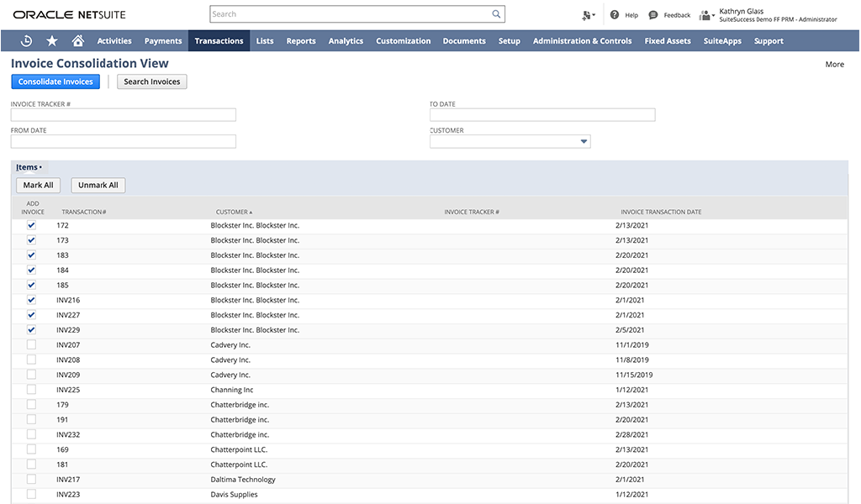Open the Recent Records clock icon
The width and height of the screenshot is (861, 504).
(24, 39)
